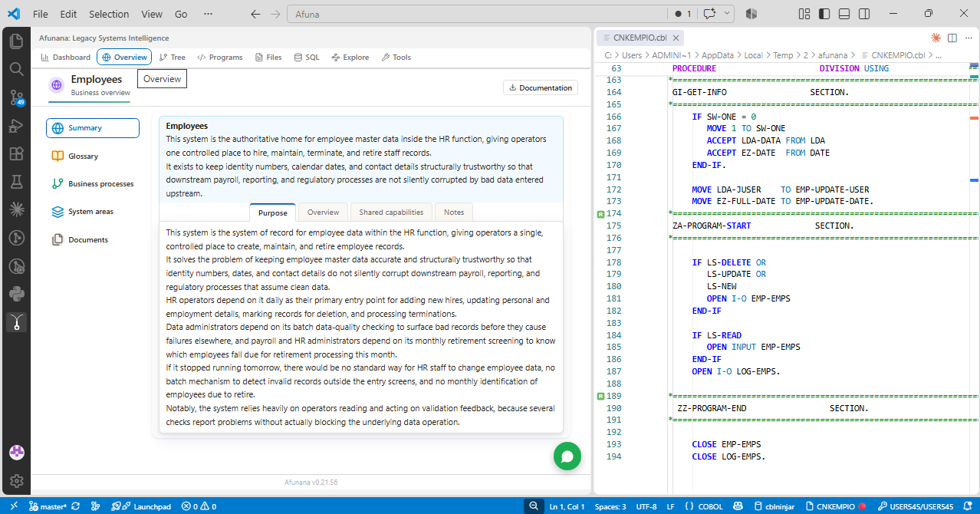Image resolution: width=980 pixels, height=514 pixels.
Task: Click Launchpad in the status bar
Action: click(x=141, y=506)
